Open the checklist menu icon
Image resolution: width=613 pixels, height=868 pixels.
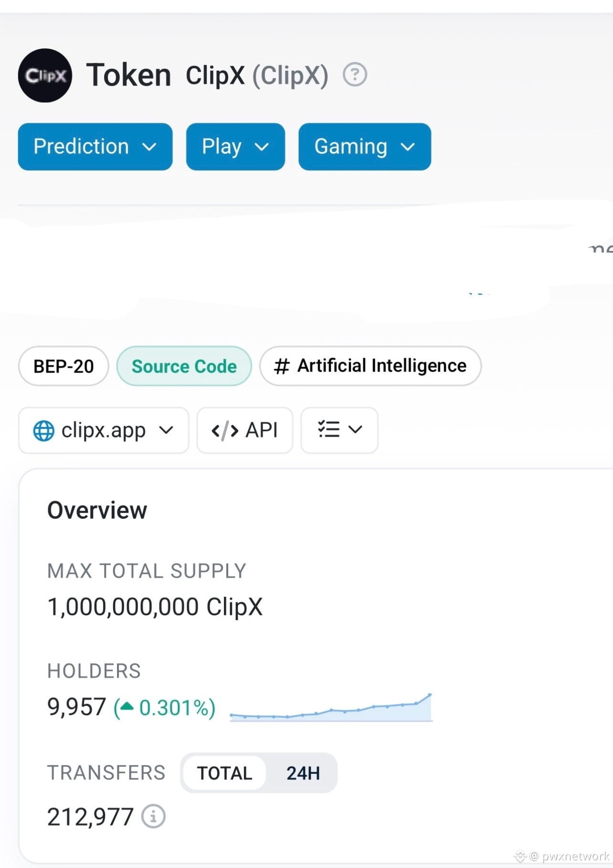tap(339, 430)
